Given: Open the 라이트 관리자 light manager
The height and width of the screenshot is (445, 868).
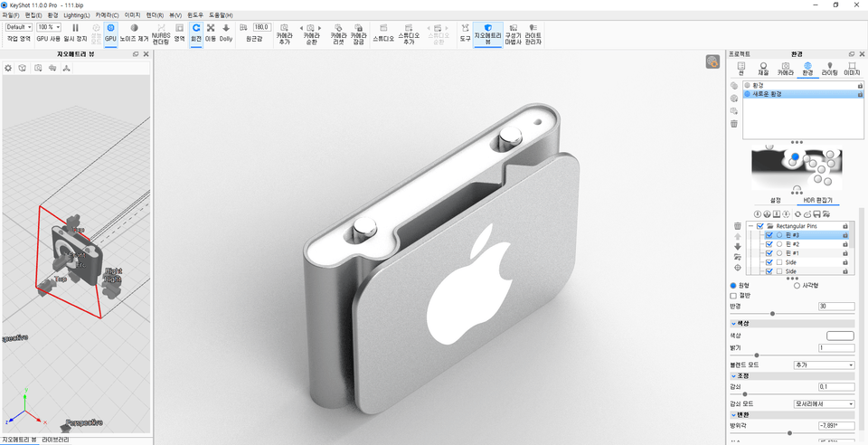Looking at the screenshot, I should (533, 33).
